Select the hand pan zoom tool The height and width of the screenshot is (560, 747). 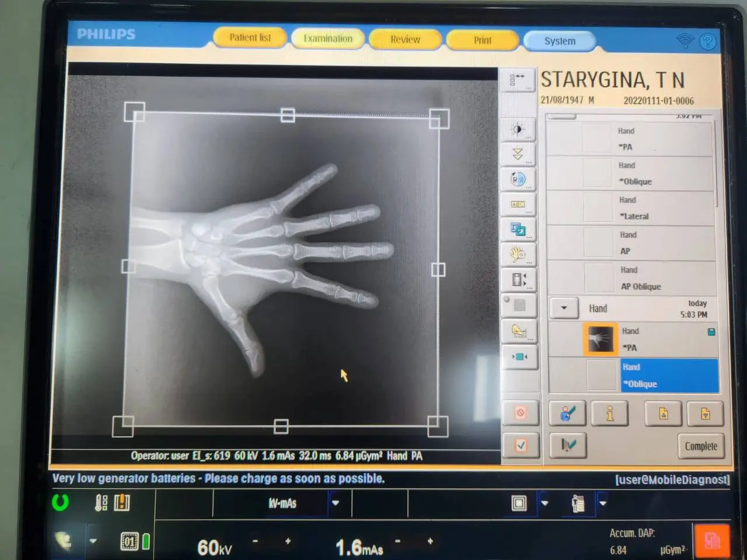point(518,255)
